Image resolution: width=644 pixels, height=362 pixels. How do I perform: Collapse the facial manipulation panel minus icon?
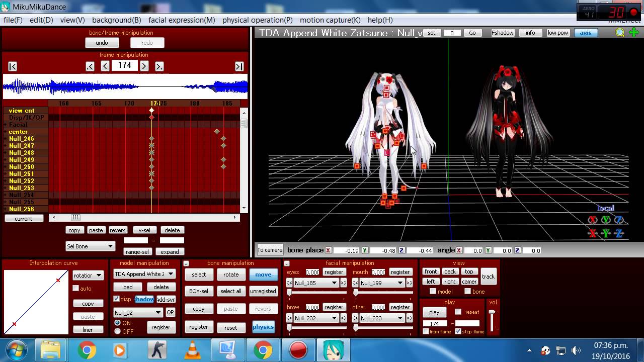coord(287,263)
